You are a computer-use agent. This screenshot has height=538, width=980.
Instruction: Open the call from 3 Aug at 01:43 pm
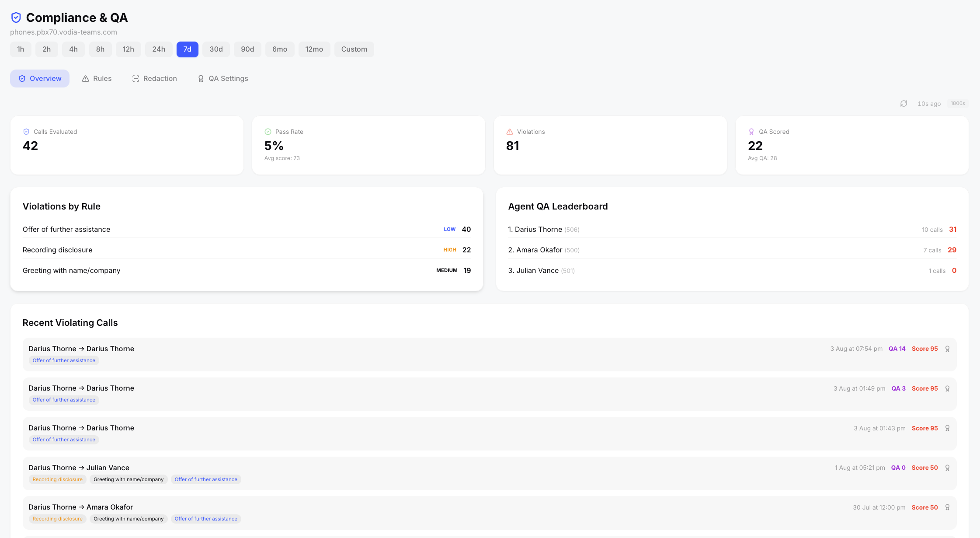490,433
